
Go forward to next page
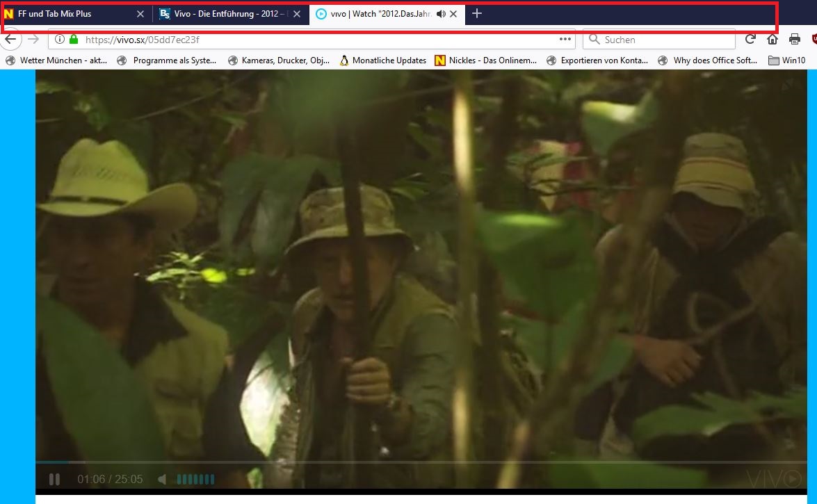(x=33, y=40)
